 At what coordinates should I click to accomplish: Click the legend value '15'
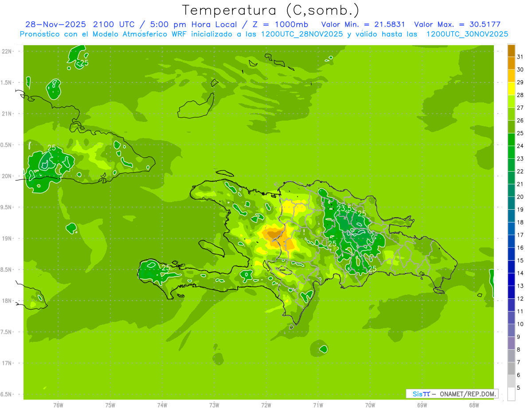click(x=520, y=260)
